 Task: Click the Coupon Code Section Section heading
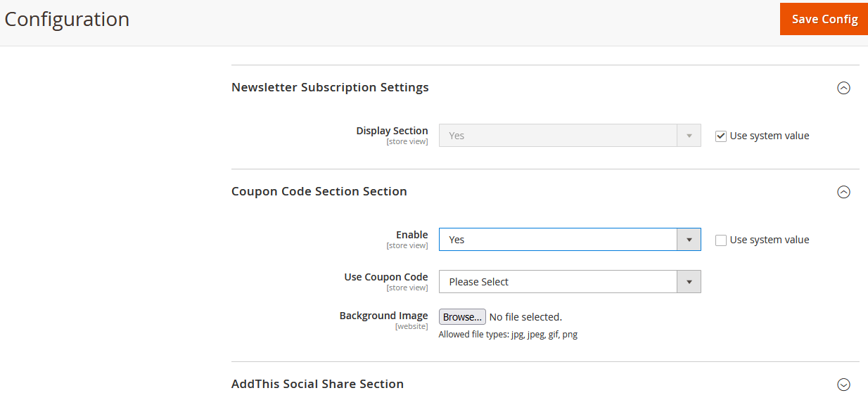[x=319, y=192]
